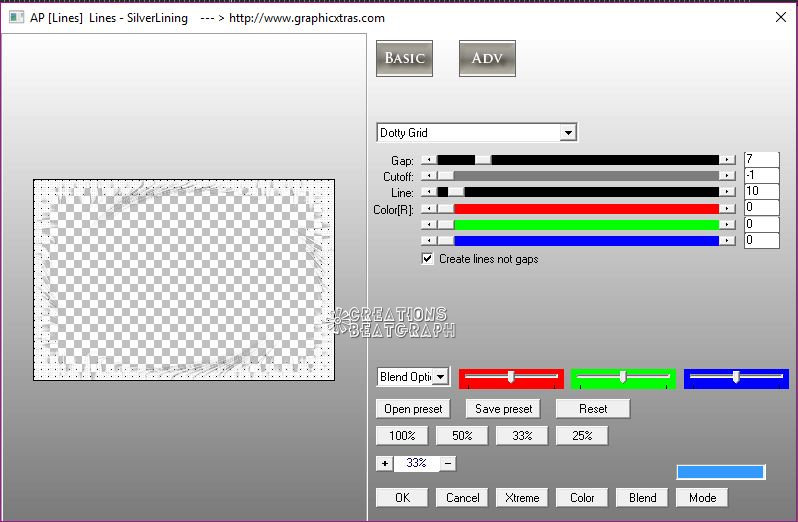Set preview zoom to 100%

tap(402, 436)
